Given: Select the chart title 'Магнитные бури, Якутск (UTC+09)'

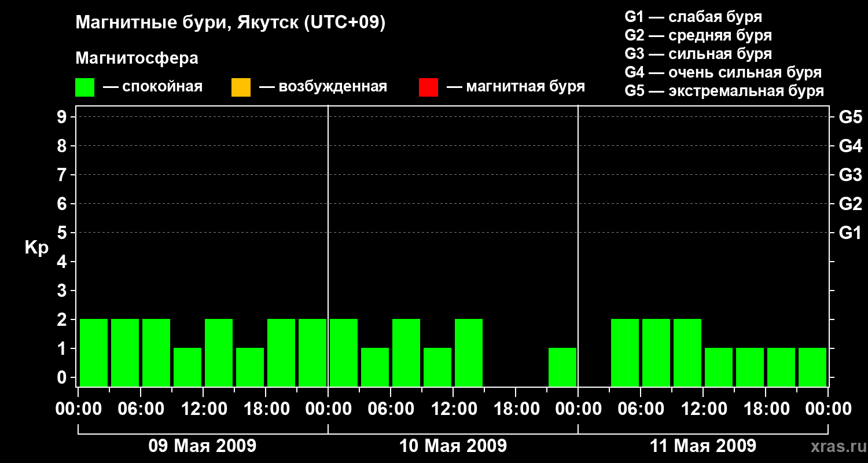Looking at the screenshot, I should coord(230,24).
